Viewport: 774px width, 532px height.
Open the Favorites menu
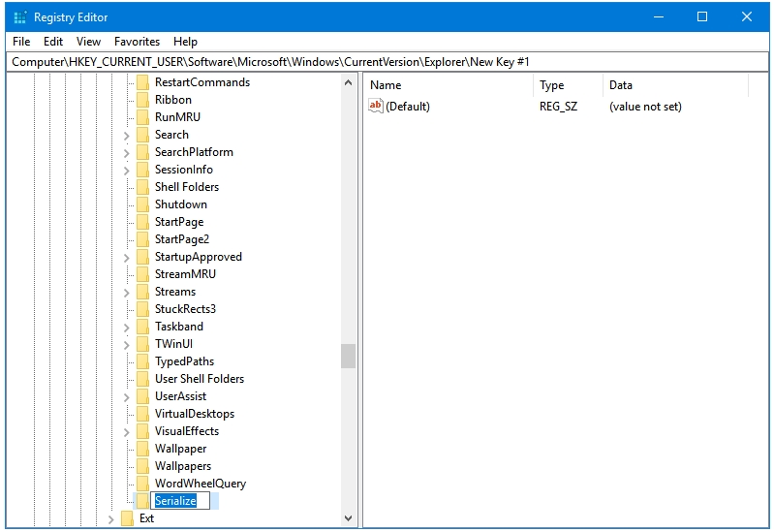click(137, 42)
